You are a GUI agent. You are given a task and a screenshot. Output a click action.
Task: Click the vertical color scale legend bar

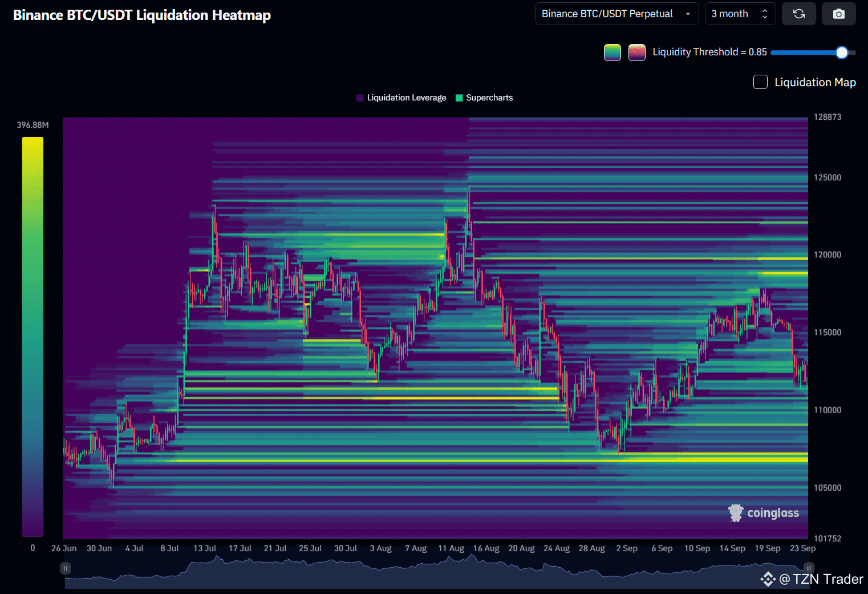click(x=33, y=337)
